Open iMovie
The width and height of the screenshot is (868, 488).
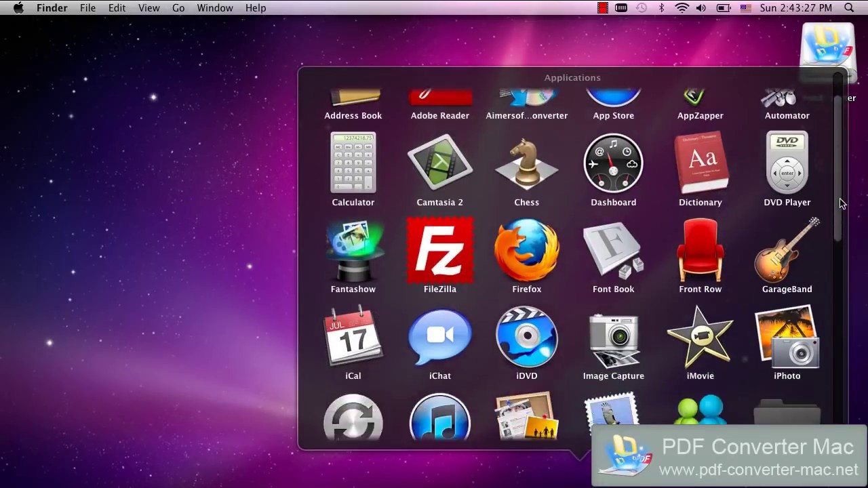click(701, 337)
